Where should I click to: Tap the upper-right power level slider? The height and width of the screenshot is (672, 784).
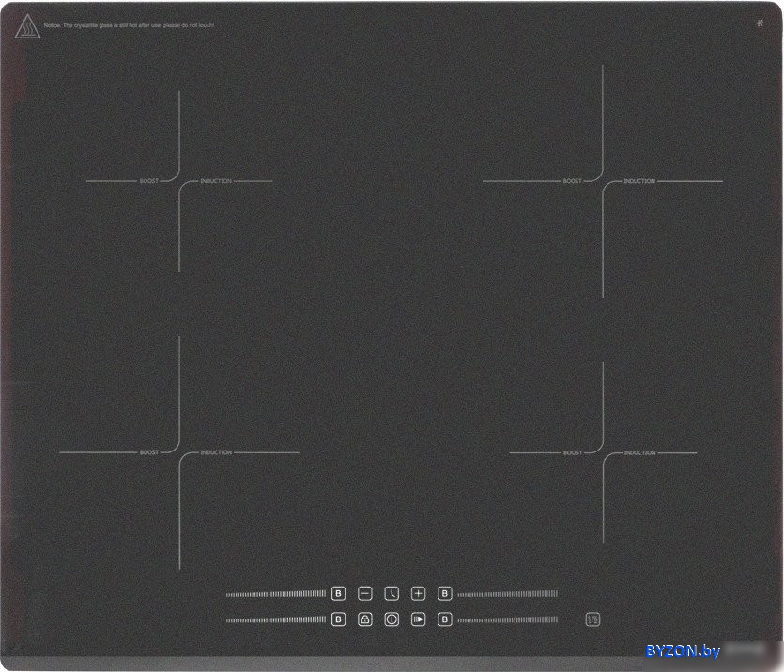(x=507, y=594)
